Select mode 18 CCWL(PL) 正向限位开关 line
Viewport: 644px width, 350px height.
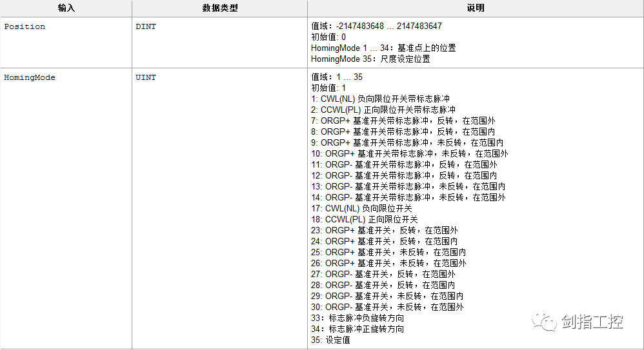pos(365,220)
